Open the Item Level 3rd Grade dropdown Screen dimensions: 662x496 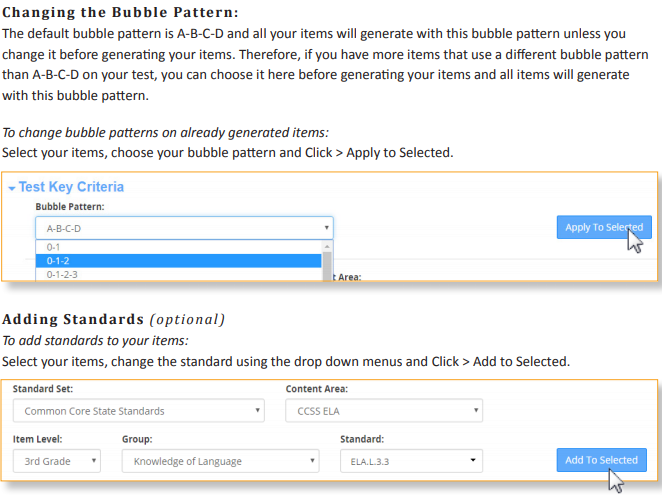(x=57, y=461)
